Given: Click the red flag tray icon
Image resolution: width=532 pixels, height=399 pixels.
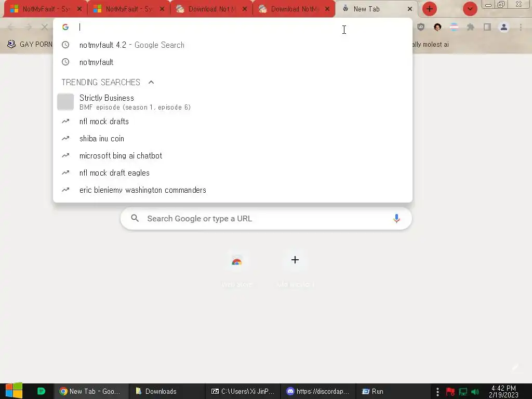Looking at the screenshot, I should 450,392.
